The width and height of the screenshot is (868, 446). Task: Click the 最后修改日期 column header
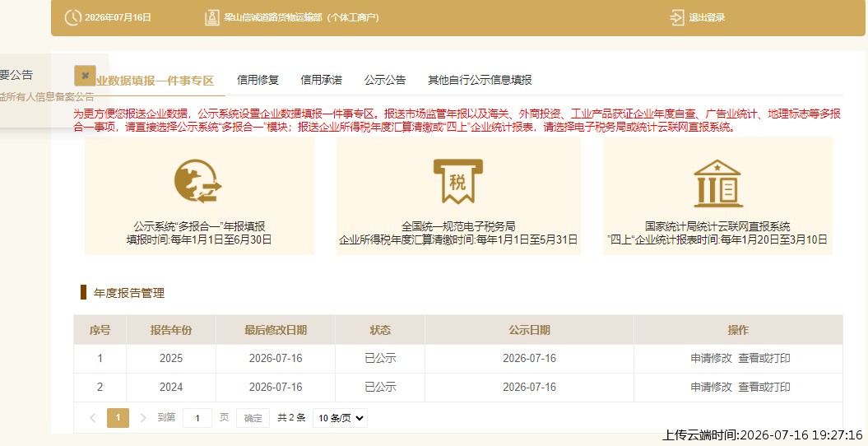[x=276, y=330]
